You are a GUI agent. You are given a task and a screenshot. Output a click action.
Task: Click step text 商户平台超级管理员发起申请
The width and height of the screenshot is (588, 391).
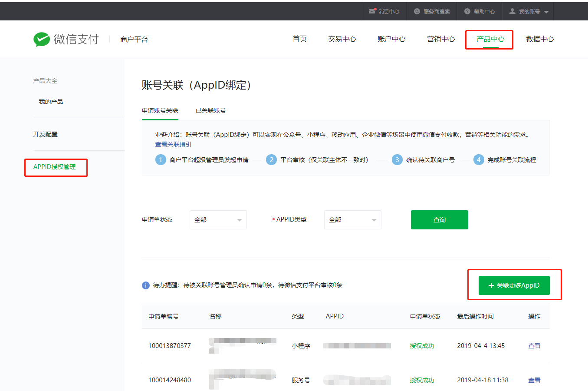(x=209, y=160)
